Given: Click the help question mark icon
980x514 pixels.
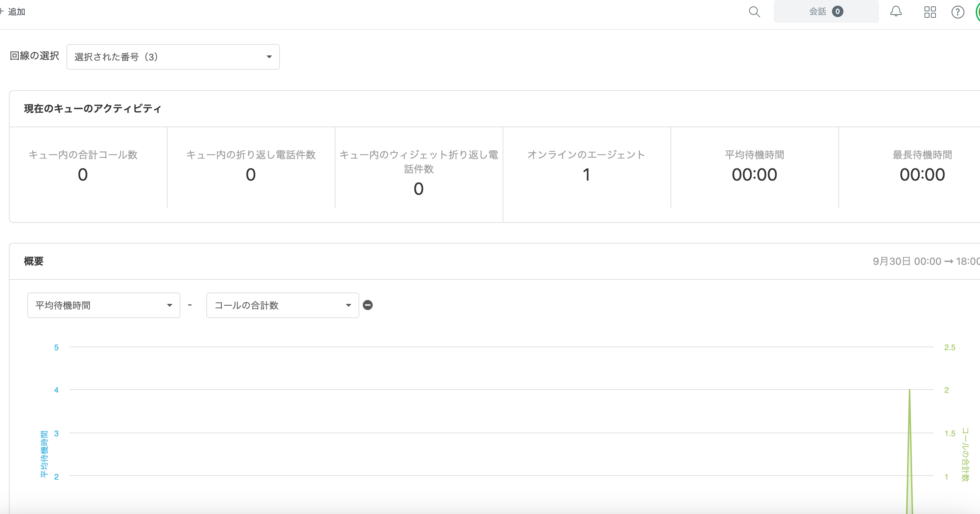Looking at the screenshot, I should (x=957, y=12).
